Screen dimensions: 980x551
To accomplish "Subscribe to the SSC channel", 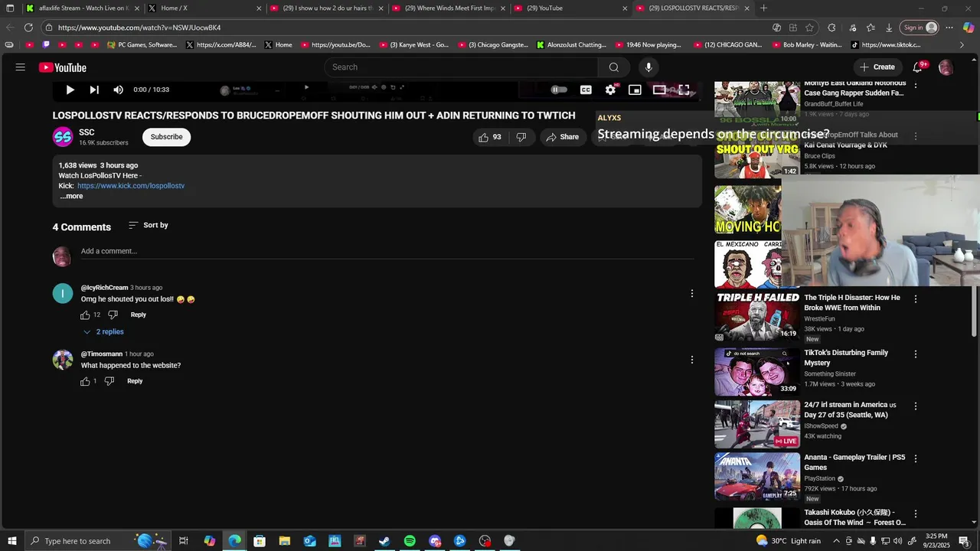I will 166,137.
